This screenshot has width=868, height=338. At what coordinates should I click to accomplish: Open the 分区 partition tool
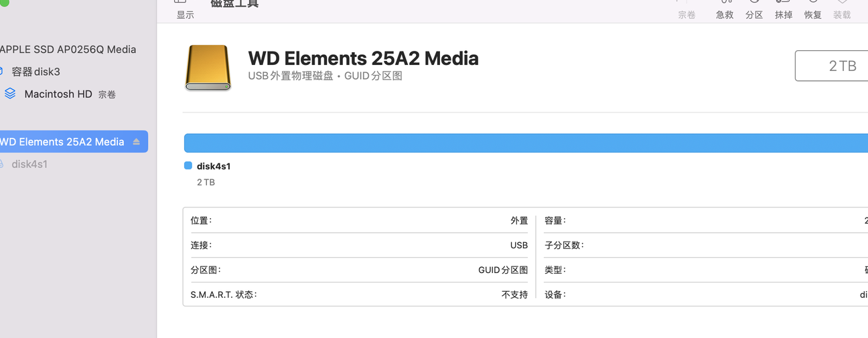point(754,10)
